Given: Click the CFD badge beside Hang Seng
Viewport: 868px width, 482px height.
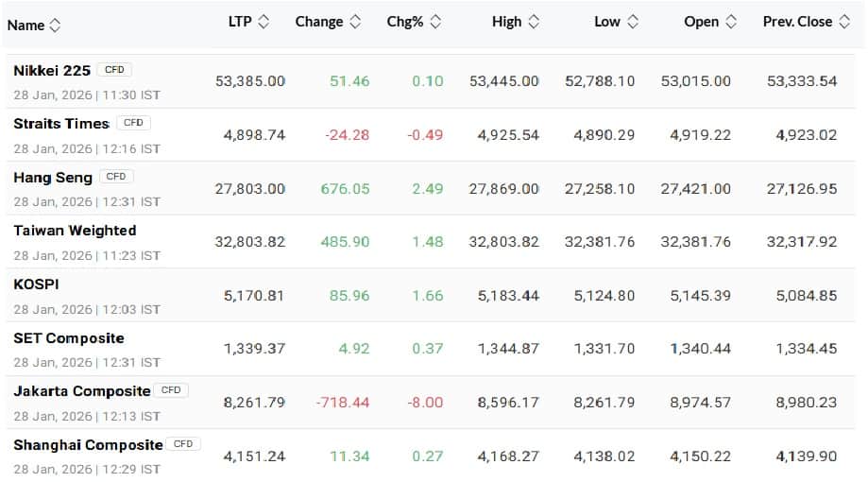Looking at the screenshot, I should (116, 176).
